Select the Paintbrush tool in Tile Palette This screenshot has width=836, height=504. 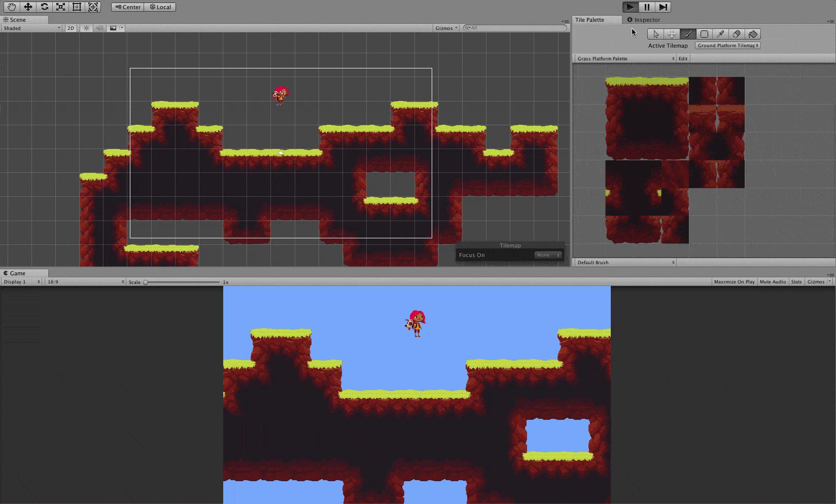coord(688,34)
